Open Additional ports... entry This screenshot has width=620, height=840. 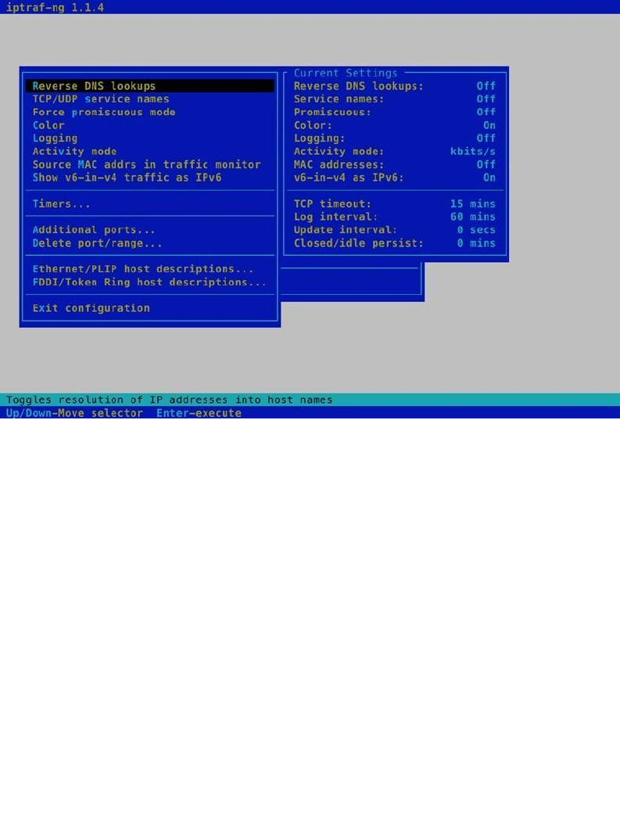click(x=94, y=230)
